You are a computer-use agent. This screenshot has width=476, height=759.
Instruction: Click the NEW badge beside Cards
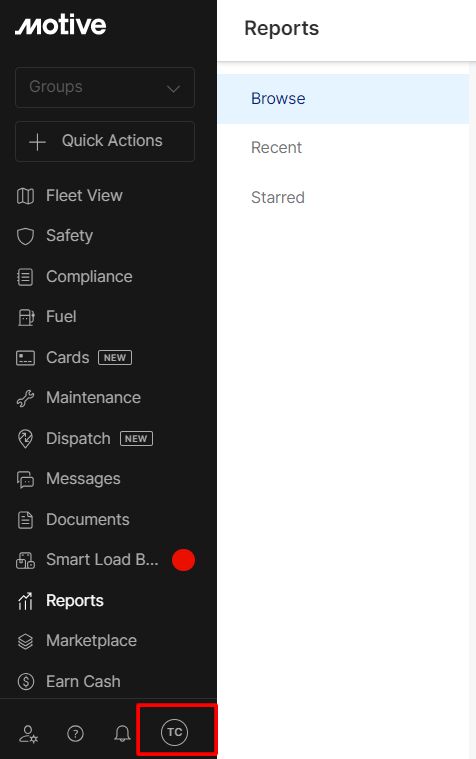click(115, 357)
